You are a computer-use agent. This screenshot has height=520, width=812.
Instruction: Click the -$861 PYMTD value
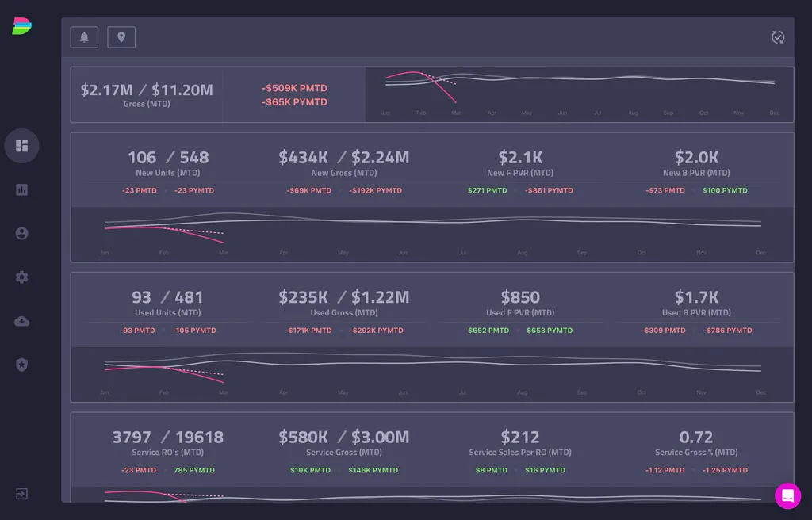click(x=549, y=190)
